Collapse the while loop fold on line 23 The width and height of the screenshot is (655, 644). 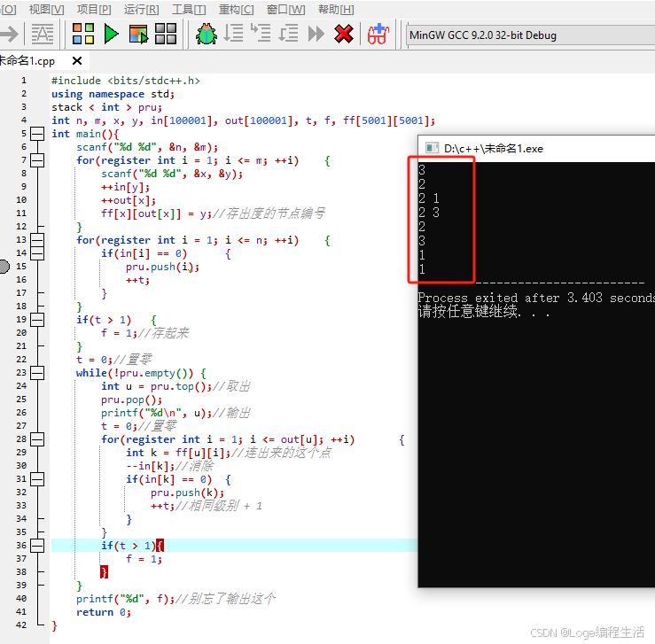click(x=37, y=373)
